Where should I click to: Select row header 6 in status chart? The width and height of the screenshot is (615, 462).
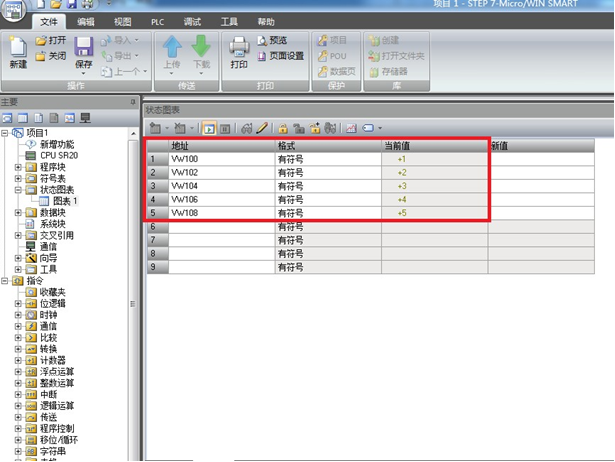click(158, 227)
